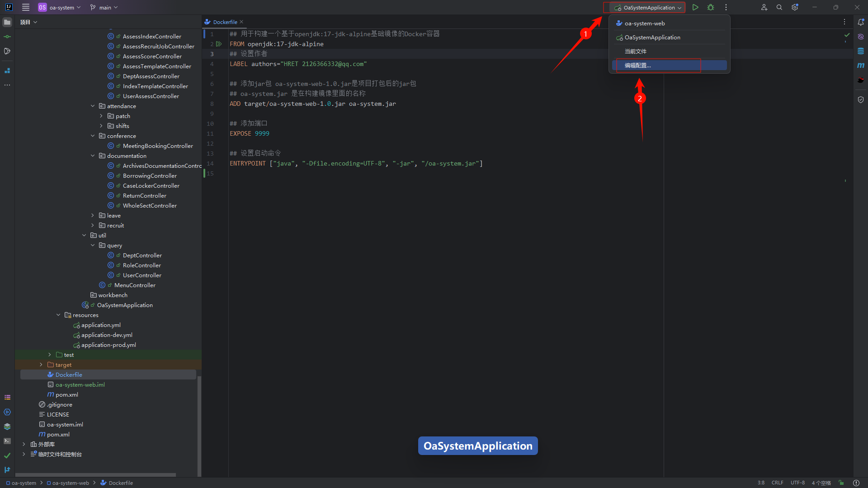Select application-dev.yml file
The height and width of the screenshot is (488, 868).
[107, 335]
